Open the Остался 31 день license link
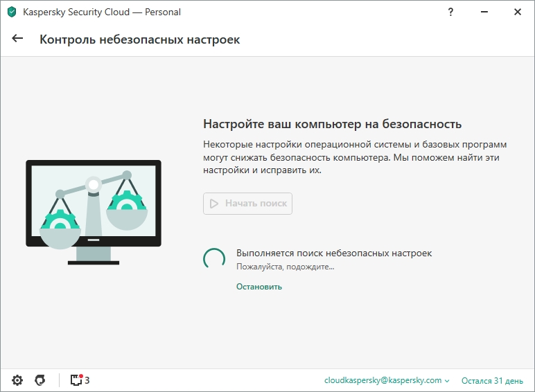The height and width of the screenshot is (392, 535). [492, 380]
